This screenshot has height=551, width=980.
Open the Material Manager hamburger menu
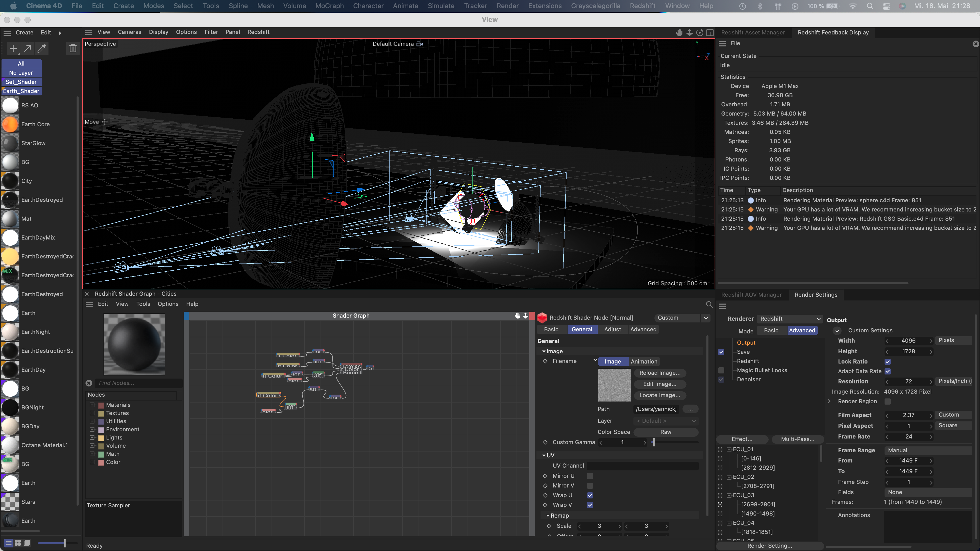(x=7, y=33)
